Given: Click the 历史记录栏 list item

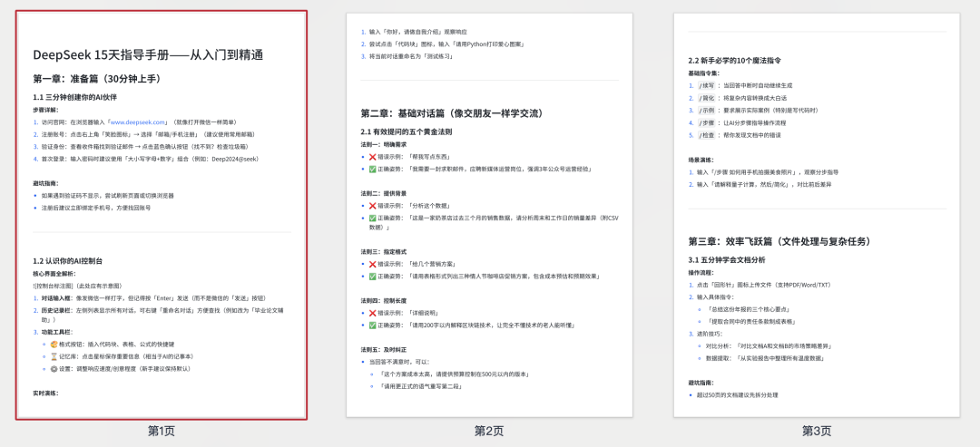Looking at the screenshot, I should [x=158, y=315].
